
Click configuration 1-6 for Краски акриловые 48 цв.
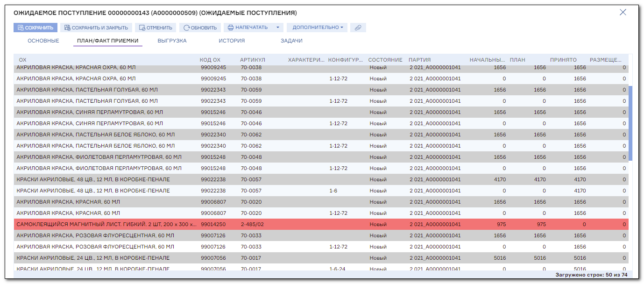point(333,191)
